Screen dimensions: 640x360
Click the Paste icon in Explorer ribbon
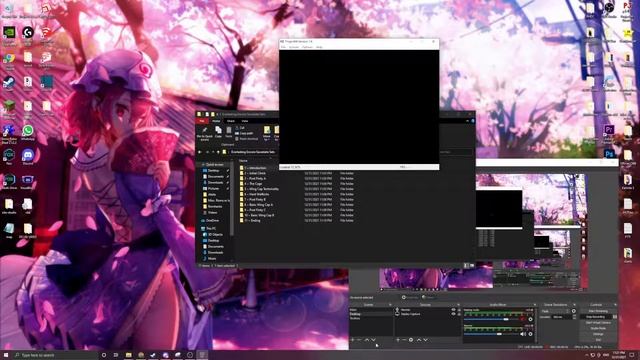click(229, 132)
